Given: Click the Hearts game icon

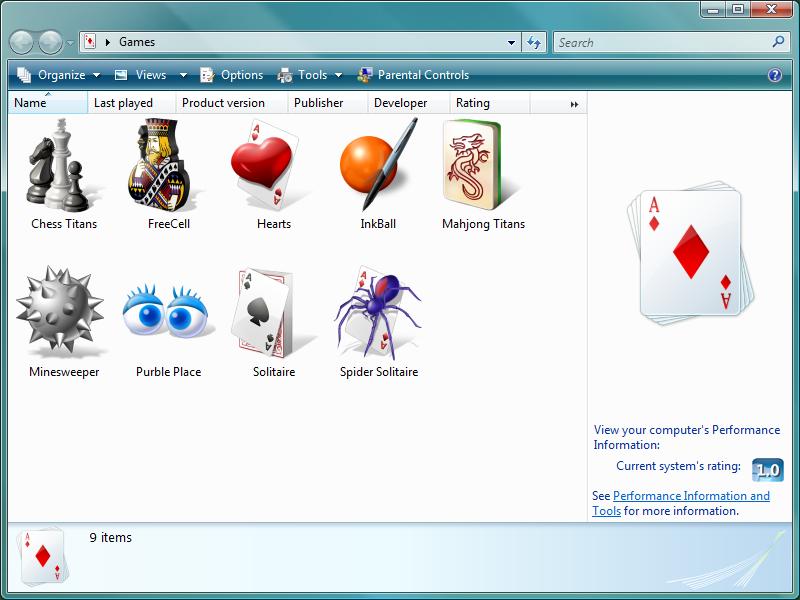Looking at the screenshot, I should (273, 165).
